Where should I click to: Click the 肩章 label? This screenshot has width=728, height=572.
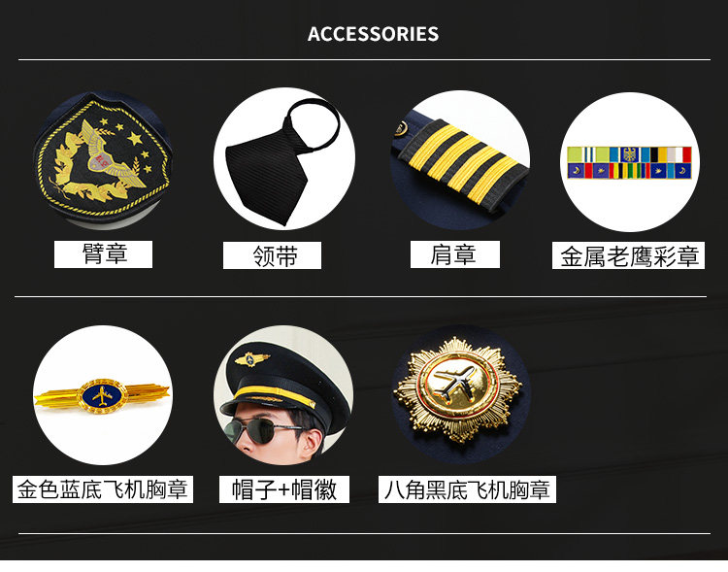[455, 254]
